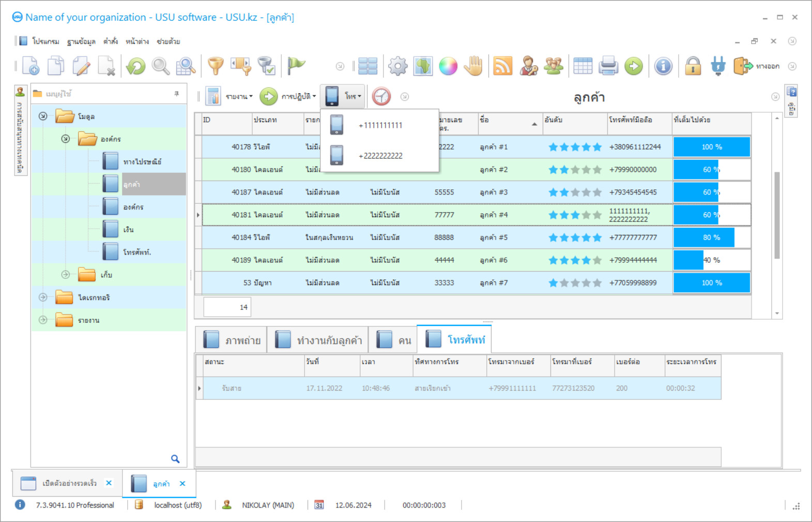Image resolution: width=812 pixels, height=522 pixels.
Task: Click the green flag icon
Action: point(296,66)
